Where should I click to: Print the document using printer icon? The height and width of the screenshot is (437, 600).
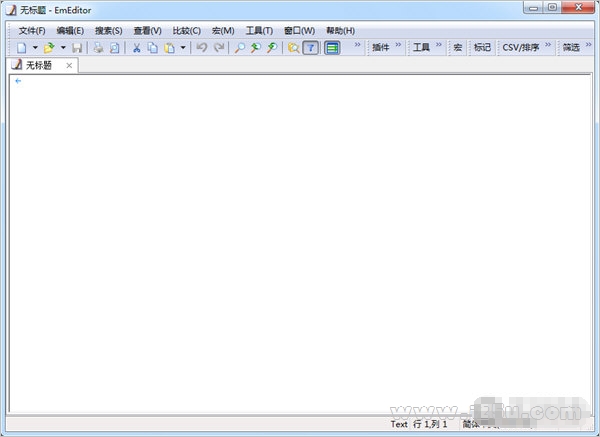[98, 48]
